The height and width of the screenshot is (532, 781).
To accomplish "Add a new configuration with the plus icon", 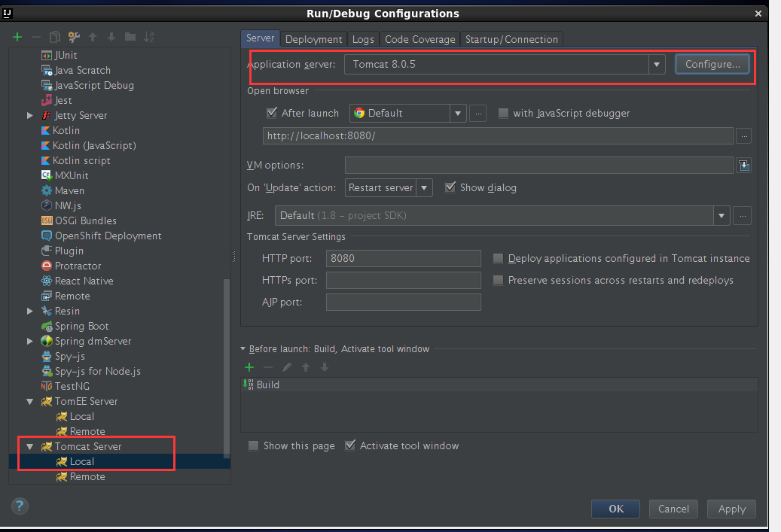I will tap(17, 37).
